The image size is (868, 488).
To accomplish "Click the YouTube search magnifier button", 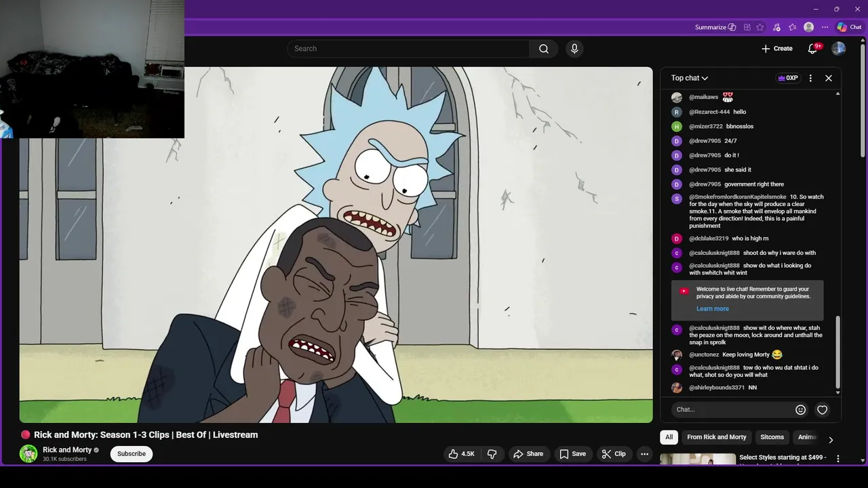I will coord(543,49).
